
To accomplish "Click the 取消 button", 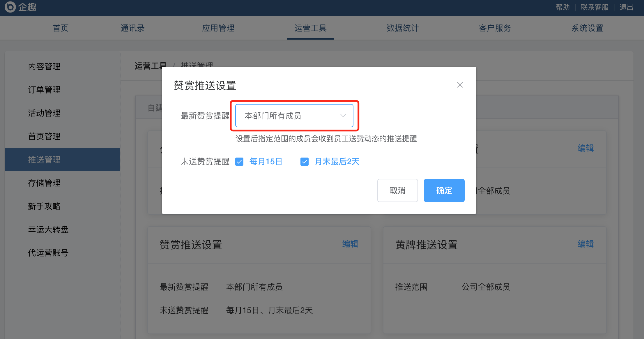I will (398, 190).
